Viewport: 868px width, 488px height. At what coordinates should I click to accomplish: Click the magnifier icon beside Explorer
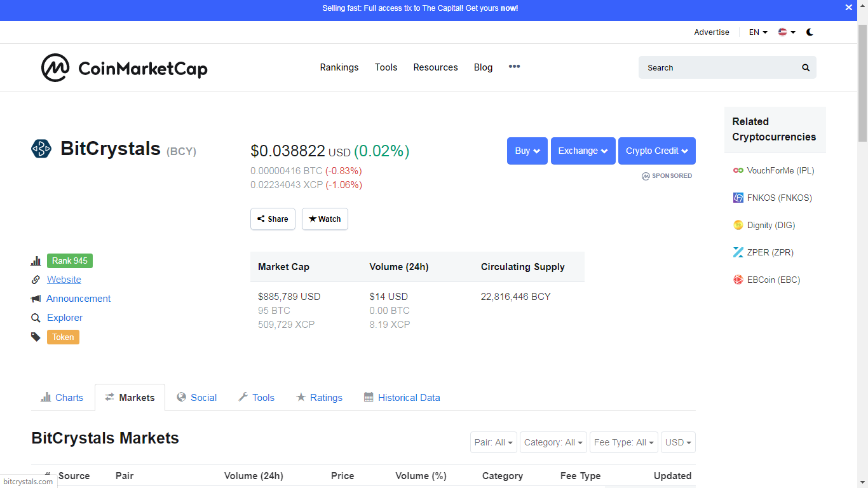[36, 318]
